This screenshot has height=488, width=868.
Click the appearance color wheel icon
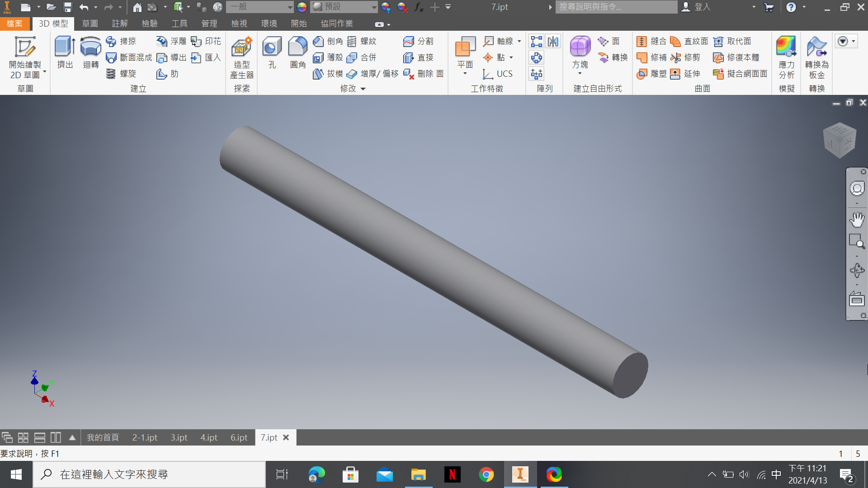302,7
